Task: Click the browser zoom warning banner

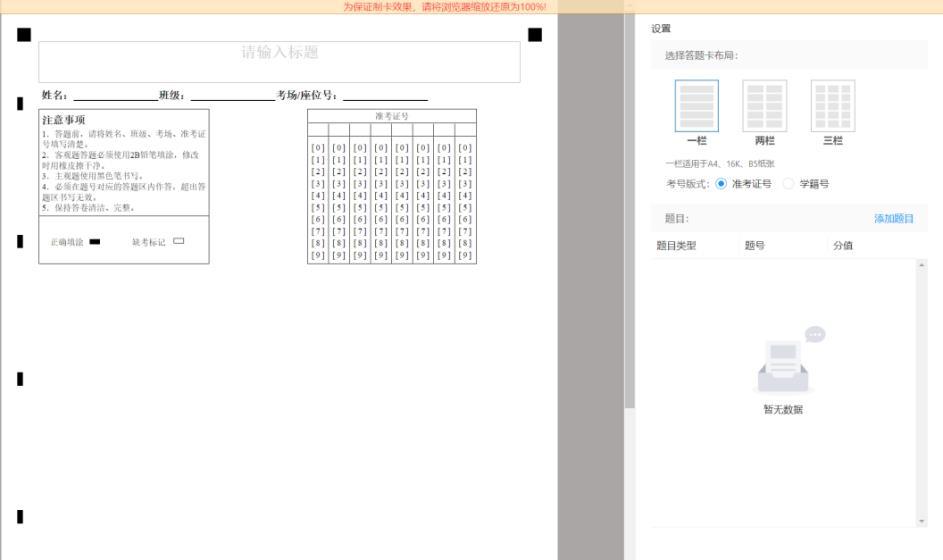Action: (x=472, y=7)
